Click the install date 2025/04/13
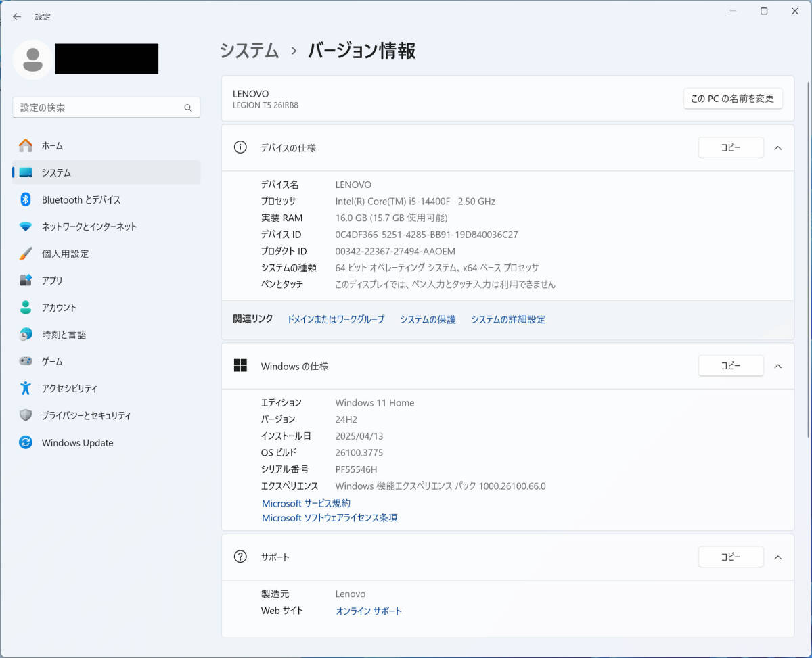 (x=359, y=436)
